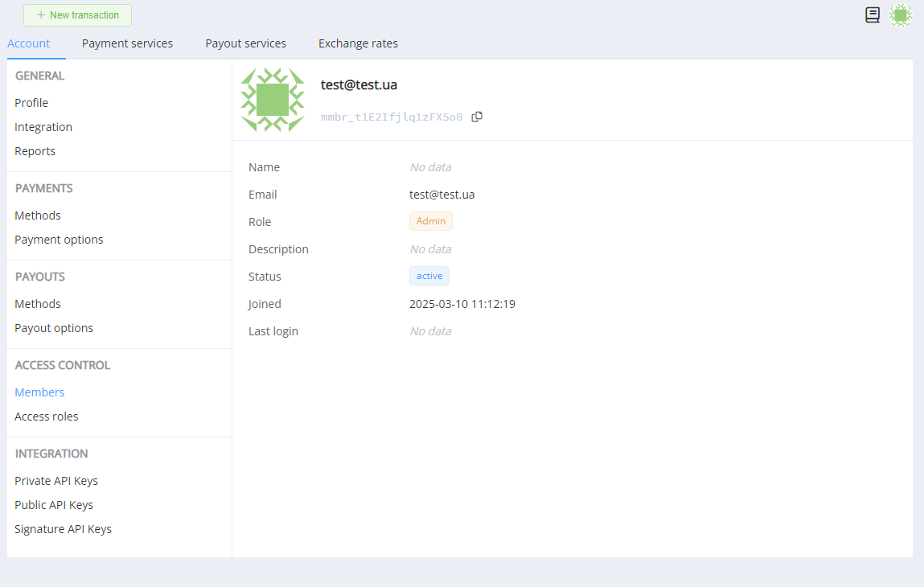This screenshot has height=587, width=924.
Task: Open Methods under the Payouts section
Action: (38, 304)
